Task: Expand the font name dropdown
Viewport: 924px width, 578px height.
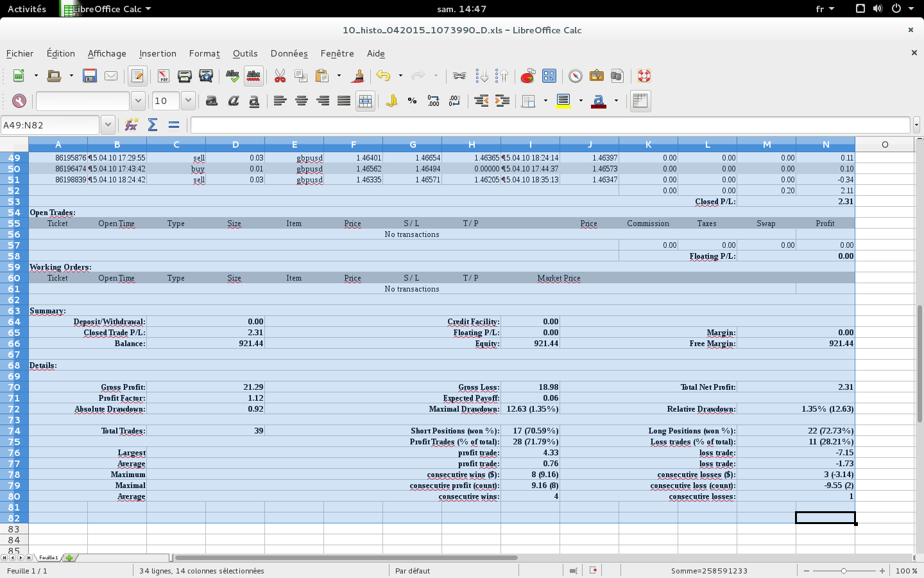Action: pos(138,101)
